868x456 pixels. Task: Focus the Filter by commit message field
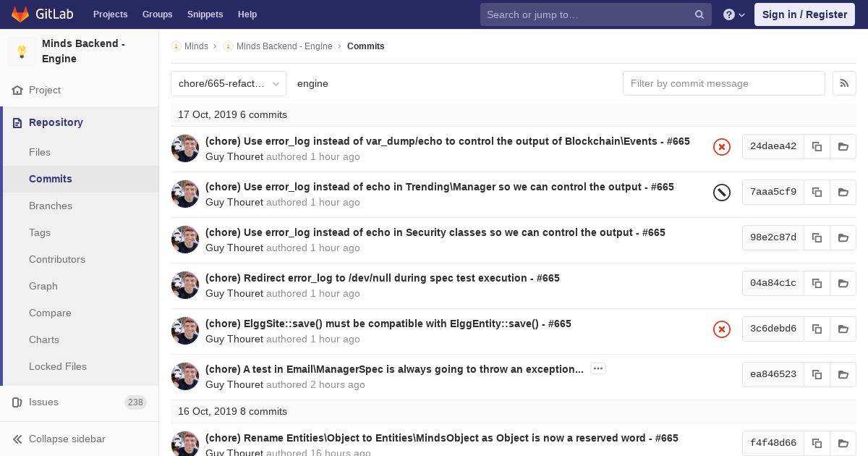coord(723,83)
